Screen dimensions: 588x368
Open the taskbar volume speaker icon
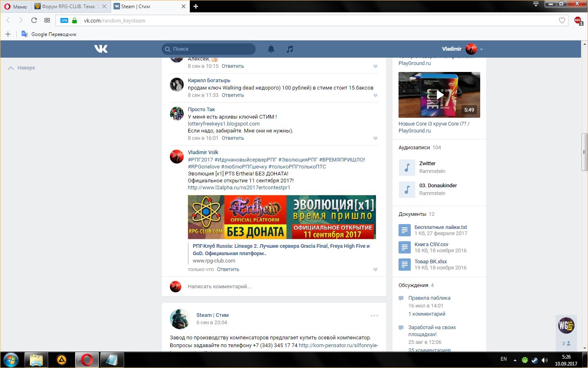[x=545, y=360]
